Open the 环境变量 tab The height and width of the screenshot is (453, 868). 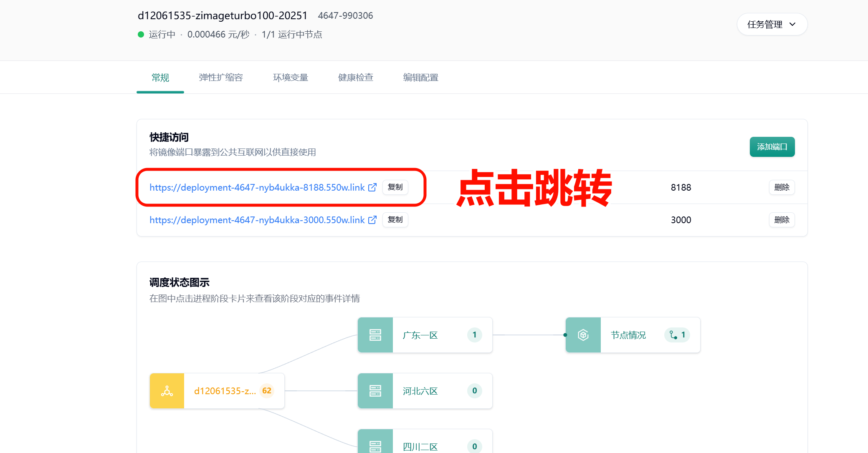click(290, 78)
